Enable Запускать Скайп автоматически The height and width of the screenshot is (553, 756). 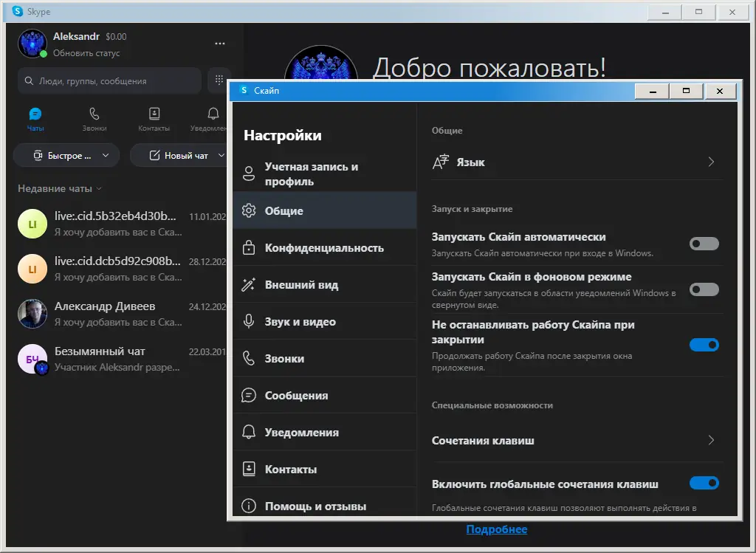[x=704, y=244]
